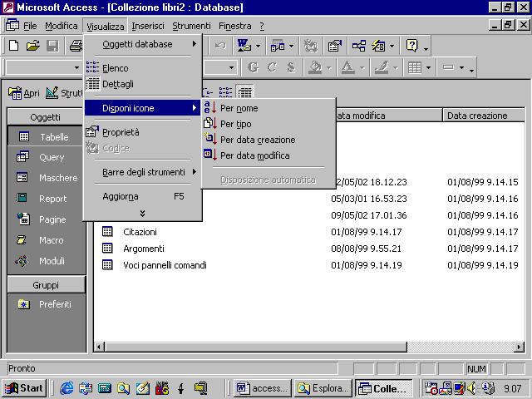Open font color dropdown arrow
Image resolution: width=532 pixels, height=399 pixels.
pyautogui.click(x=362, y=68)
